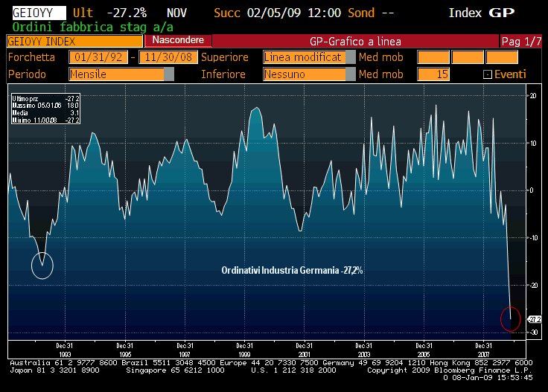Click the Ordini fabbrica stag a/a title

[92, 28]
